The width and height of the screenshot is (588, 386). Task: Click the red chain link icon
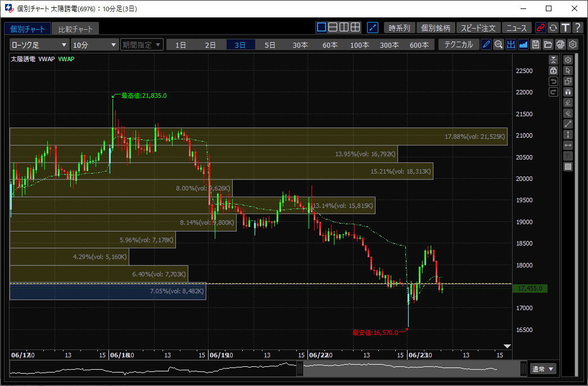pos(540,28)
